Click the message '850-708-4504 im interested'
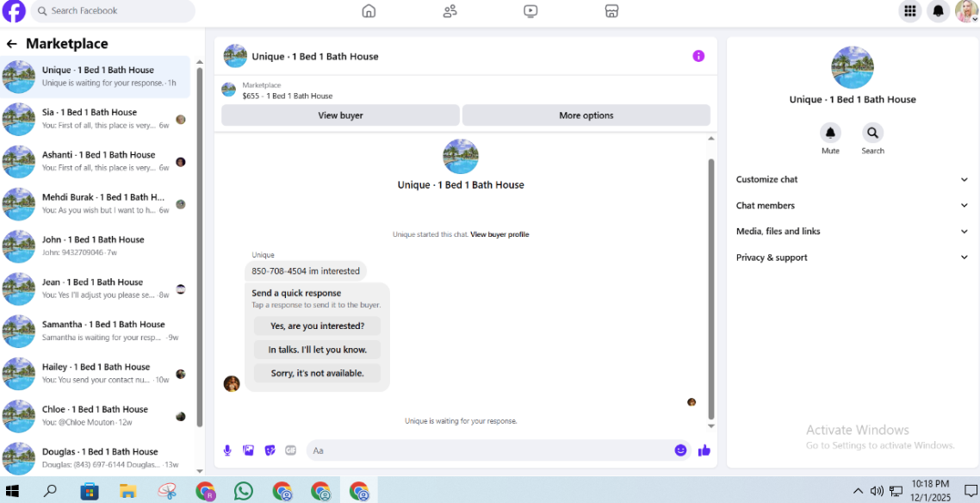Screen dimensions: 980x503 coord(306,271)
